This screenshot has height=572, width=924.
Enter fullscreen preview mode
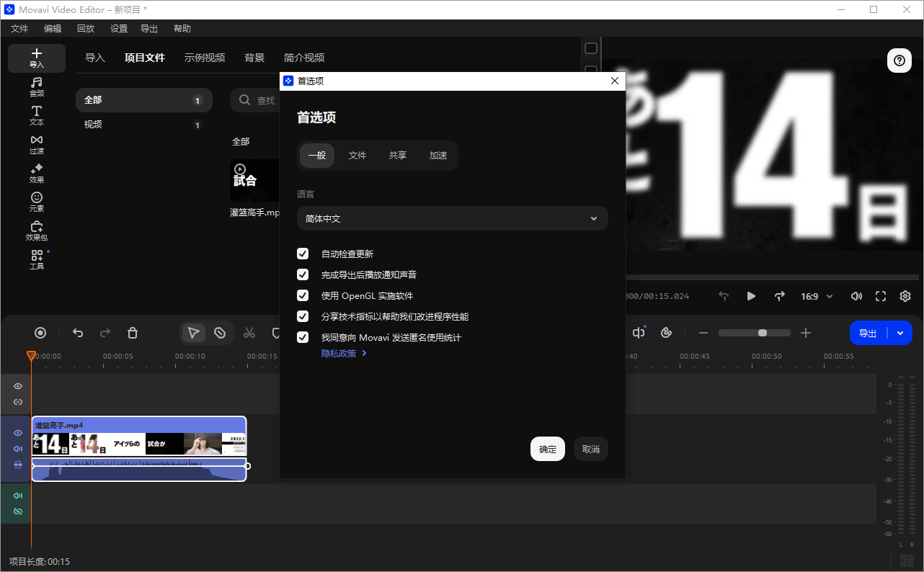[x=881, y=296]
